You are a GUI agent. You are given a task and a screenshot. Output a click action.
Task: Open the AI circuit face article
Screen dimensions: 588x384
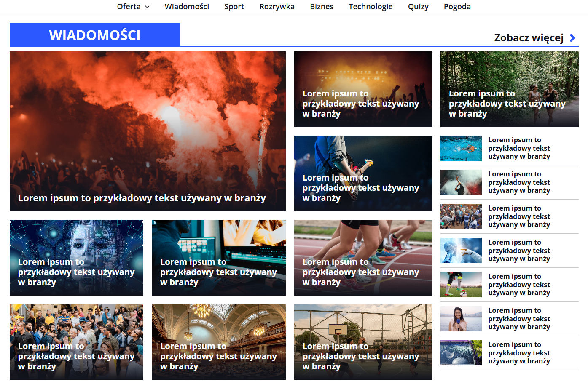pyautogui.click(x=76, y=257)
